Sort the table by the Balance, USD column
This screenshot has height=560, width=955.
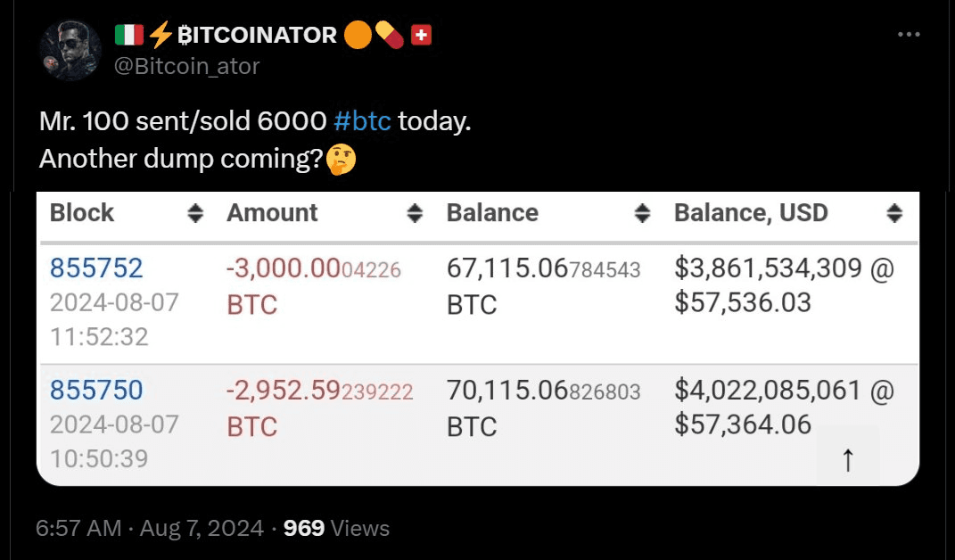[895, 213]
